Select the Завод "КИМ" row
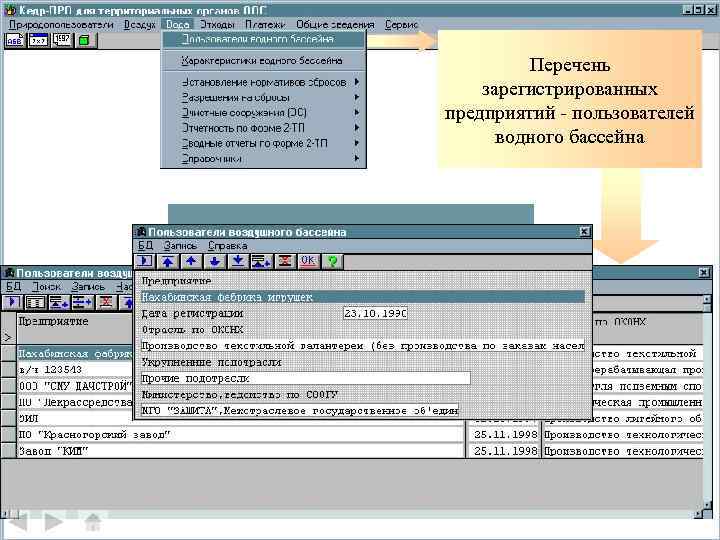The height and width of the screenshot is (540, 720). click(x=241, y=451)
